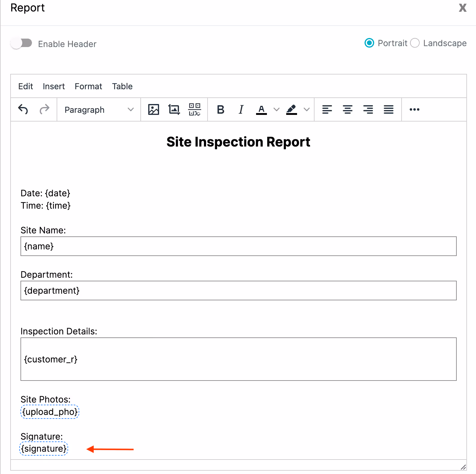This screenshot has height=474, width=476.
Task: Expand the highlight color picker arrow
Action: click(307, 109)
